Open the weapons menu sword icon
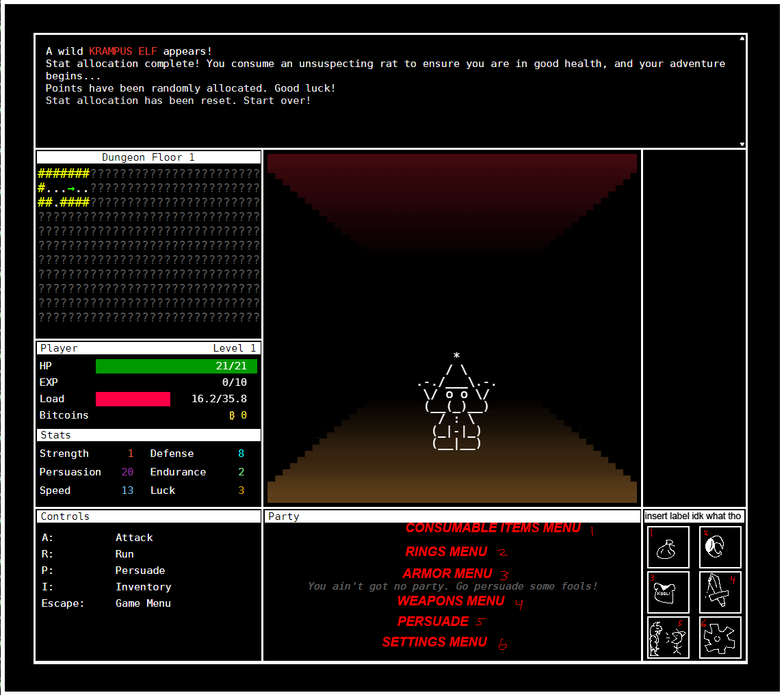Image resolution: width=784 pixels, height=695 pixels. 720,592
